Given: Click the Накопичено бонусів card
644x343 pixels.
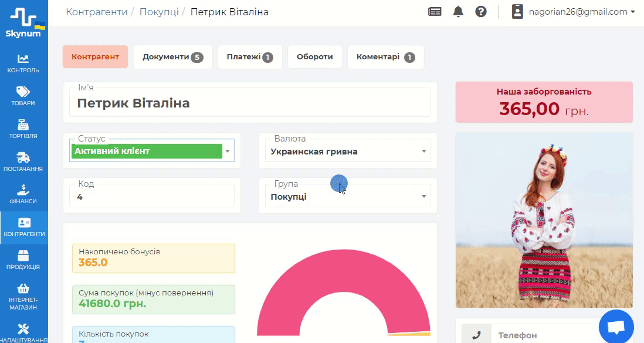Looking at the screenshot, I should 154,258.
